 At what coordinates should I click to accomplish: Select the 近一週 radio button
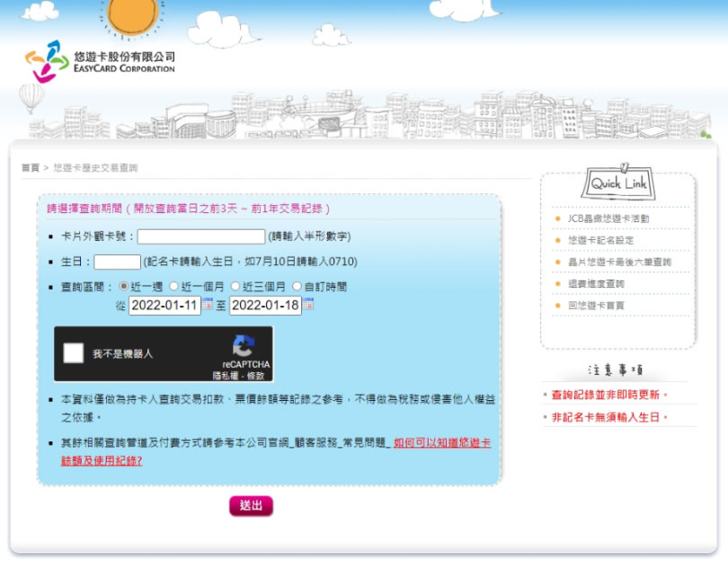(124, 286)
